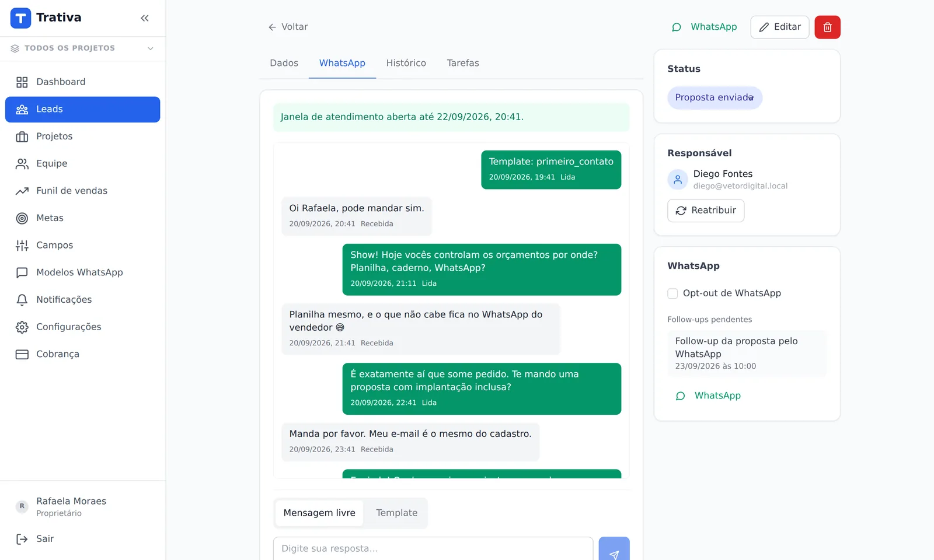Click the WhatsApp link below the follow-ups
Image resolution: width=934 pixels, height=560 pixels.
[708, 395]
